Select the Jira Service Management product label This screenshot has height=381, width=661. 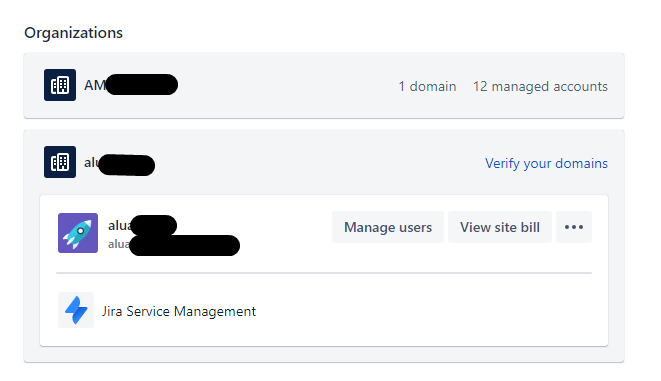tap(179, 311)
